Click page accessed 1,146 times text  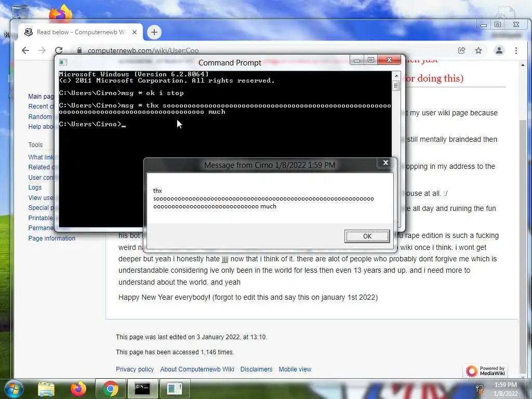[x=175, y=352]
